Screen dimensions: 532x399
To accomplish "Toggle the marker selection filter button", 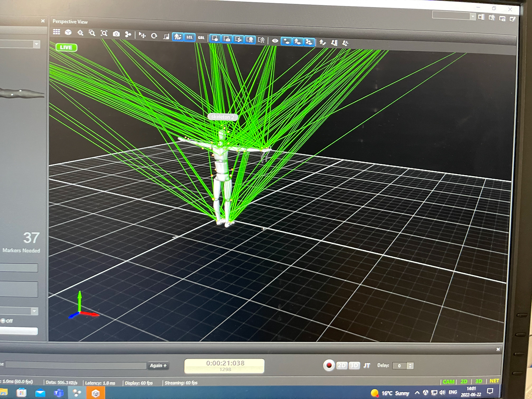I will [x=215, y=38].
